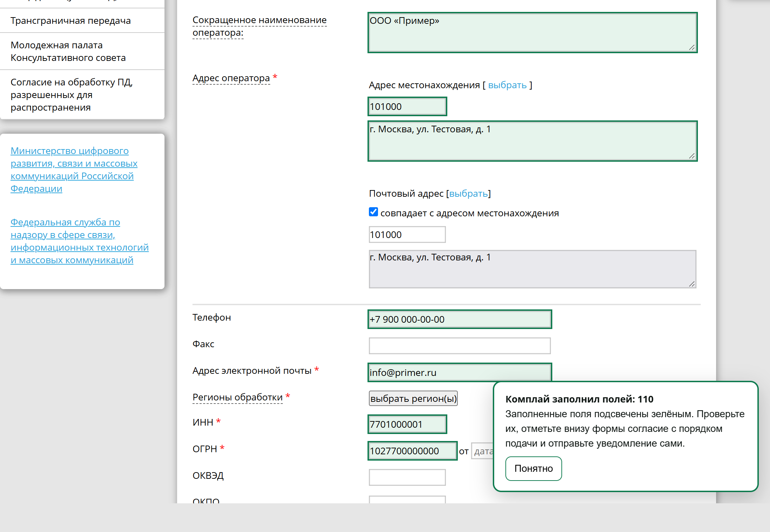Click the greyed postal address text area
This screenshot has width=770, height=532.
[x=532, y=269]
